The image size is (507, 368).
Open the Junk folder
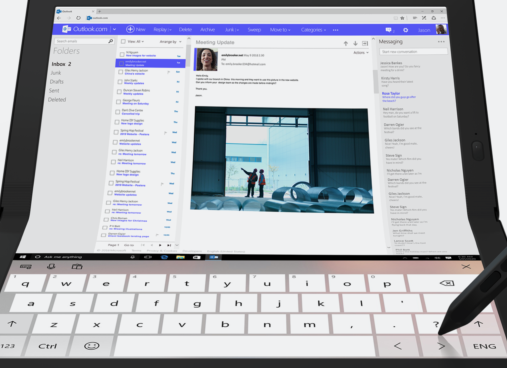click(56, 73)
